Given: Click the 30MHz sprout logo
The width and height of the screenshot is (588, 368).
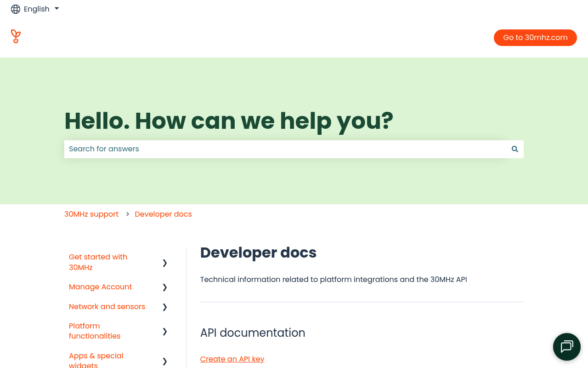Looking at the screenshot, I should tap(16, 36).
